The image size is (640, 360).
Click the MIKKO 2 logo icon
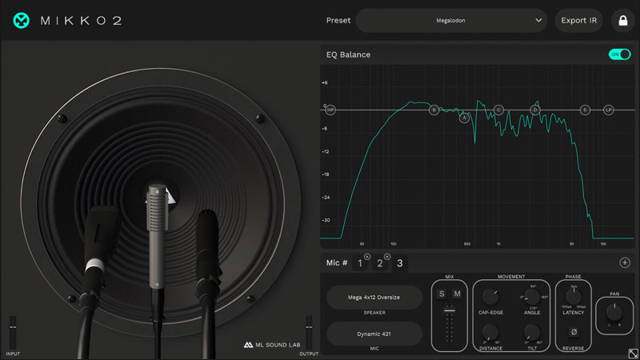(x=21, y=20)
